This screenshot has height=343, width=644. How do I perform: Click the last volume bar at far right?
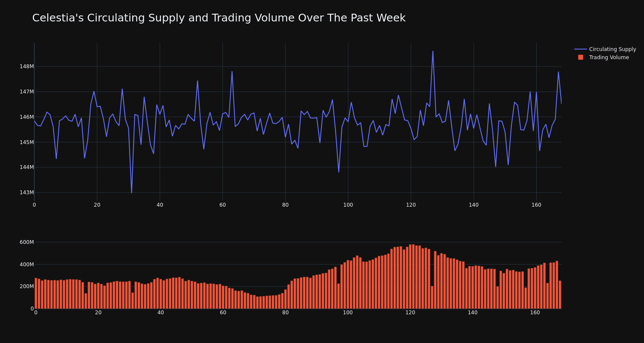(560, 295)
